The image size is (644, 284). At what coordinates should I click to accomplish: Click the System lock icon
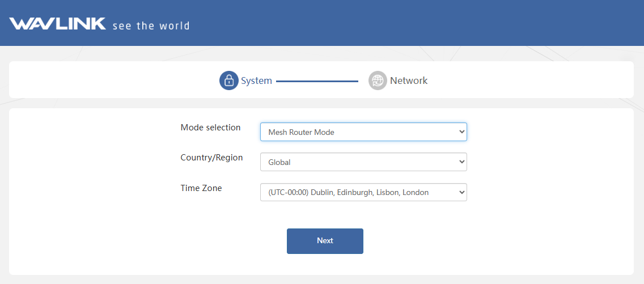[229, 80]
